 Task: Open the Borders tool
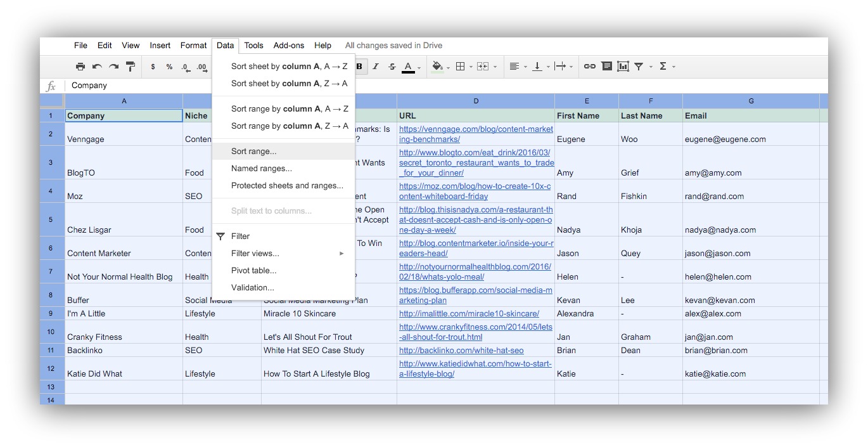(x=461, y=67)
